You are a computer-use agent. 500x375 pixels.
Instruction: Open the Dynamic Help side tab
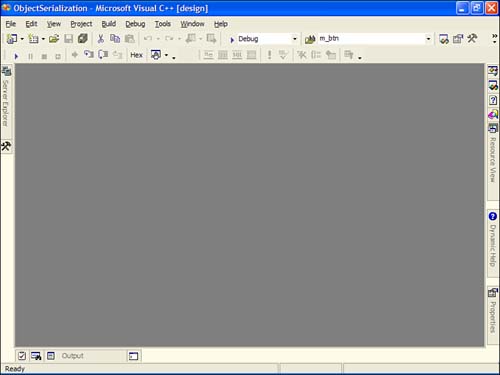[x=493, y=241]
